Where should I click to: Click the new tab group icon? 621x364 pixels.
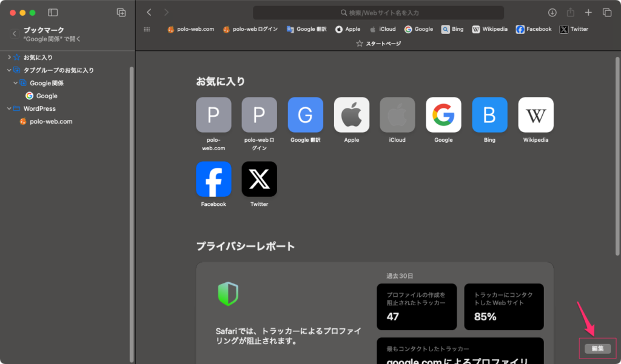121,13
